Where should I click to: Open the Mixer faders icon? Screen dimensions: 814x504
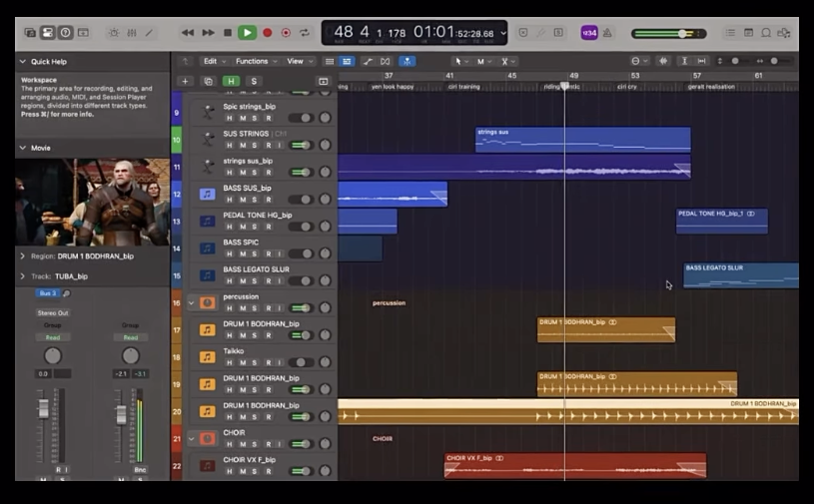click(132, 33)
